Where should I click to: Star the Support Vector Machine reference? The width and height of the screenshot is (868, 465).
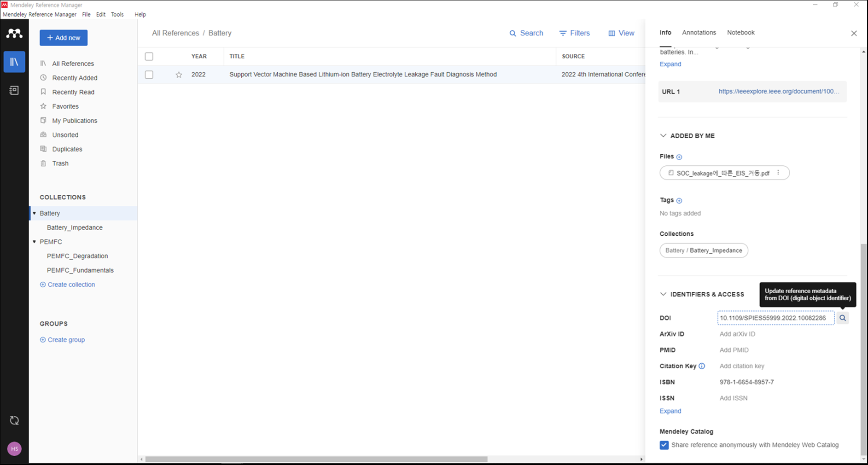(x=179, y=75)
